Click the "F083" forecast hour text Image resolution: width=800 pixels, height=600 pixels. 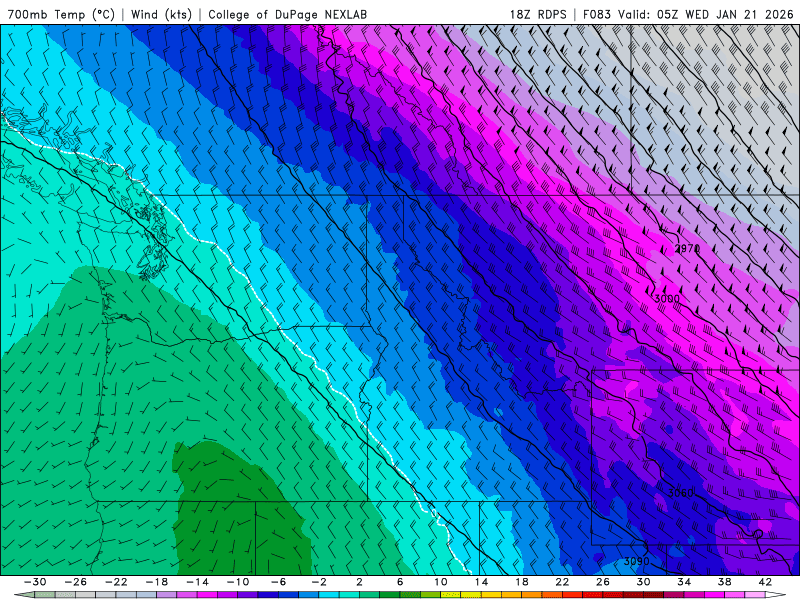(596, 14)
